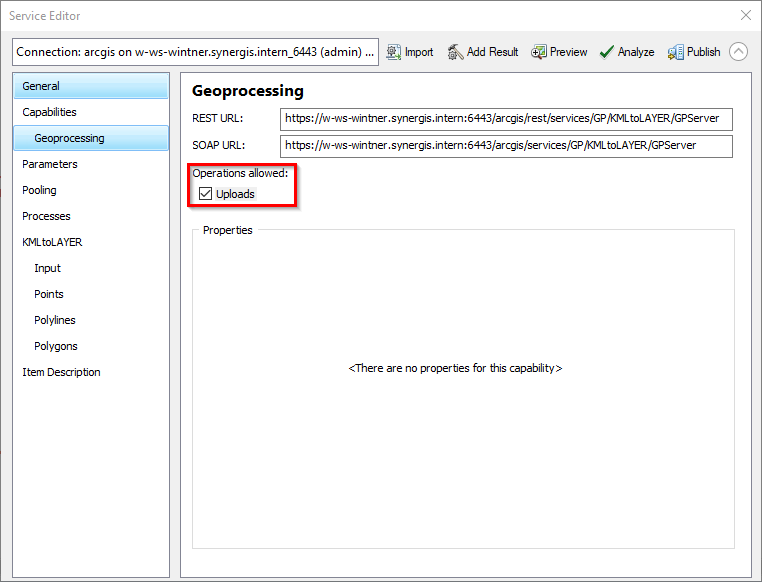The image size is (762, 582).
Task: Collapse the editor with round chevron button
Action: point(739,52)
